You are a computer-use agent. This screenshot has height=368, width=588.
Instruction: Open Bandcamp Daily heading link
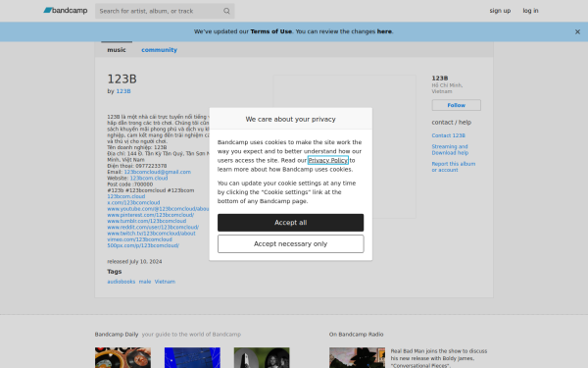117,335
